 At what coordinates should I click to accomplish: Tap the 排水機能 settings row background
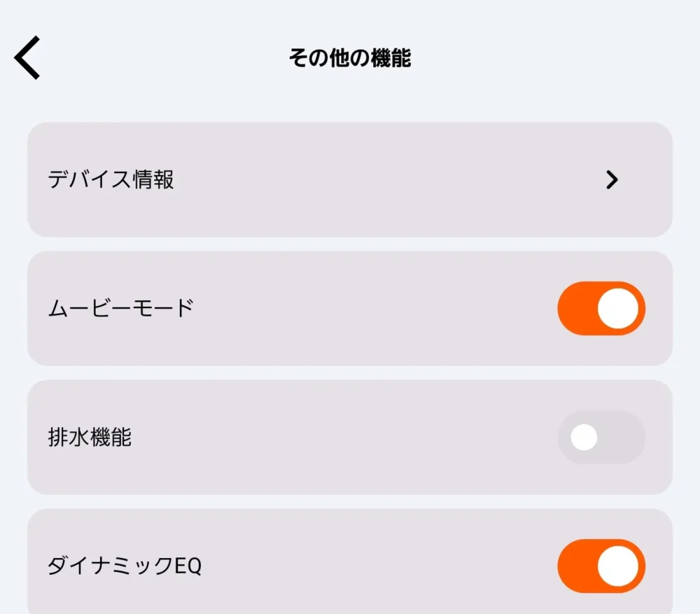[x=350, y=438]
